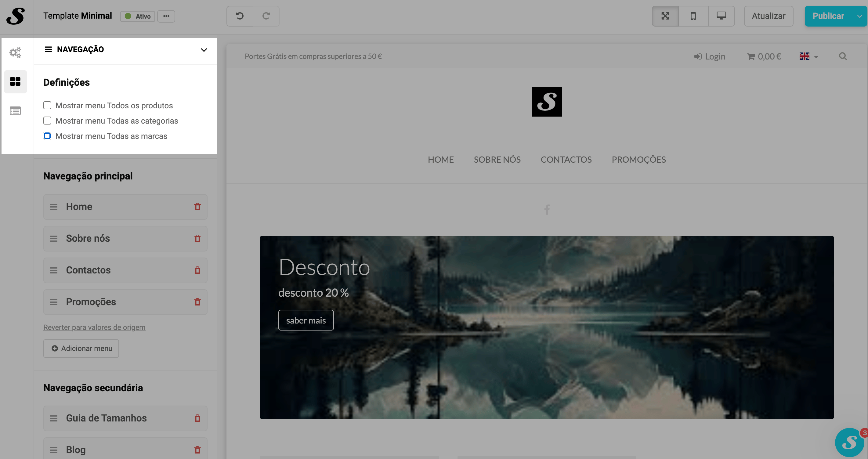Open the Contactos preview menu item

click(x=566, y=159)
